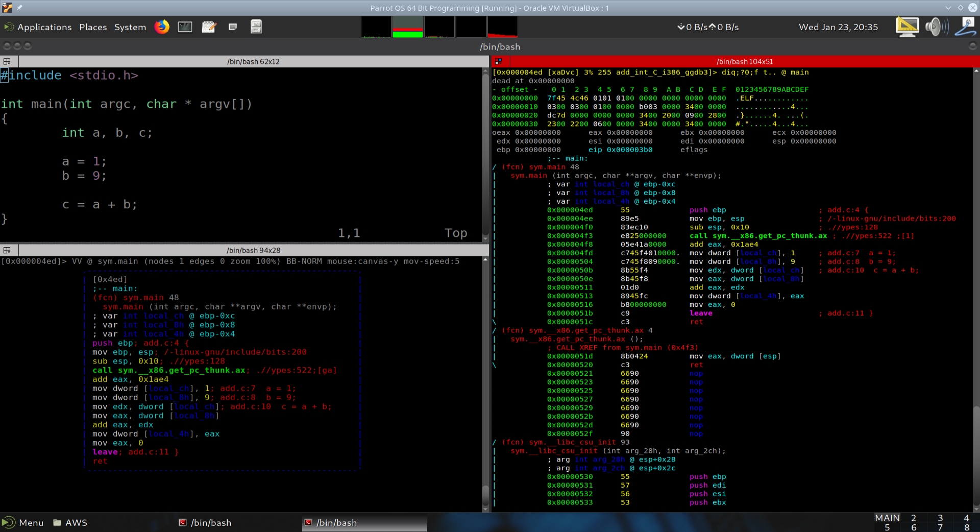Launch Firefox from the top panel
980x532 pixels.
[x=162, y=27]
